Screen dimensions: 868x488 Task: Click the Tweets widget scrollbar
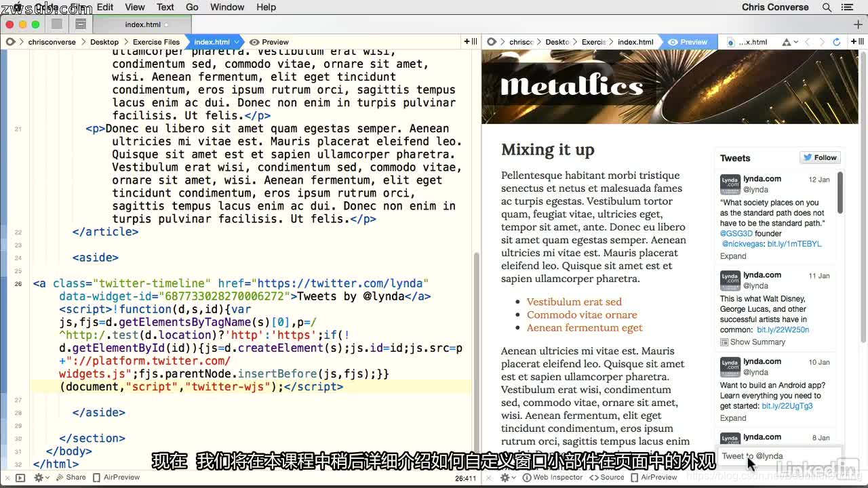[x=841, y=192]
